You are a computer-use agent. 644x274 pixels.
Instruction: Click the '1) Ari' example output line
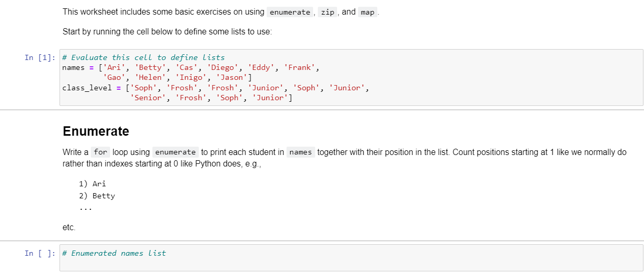coord(92,184)
